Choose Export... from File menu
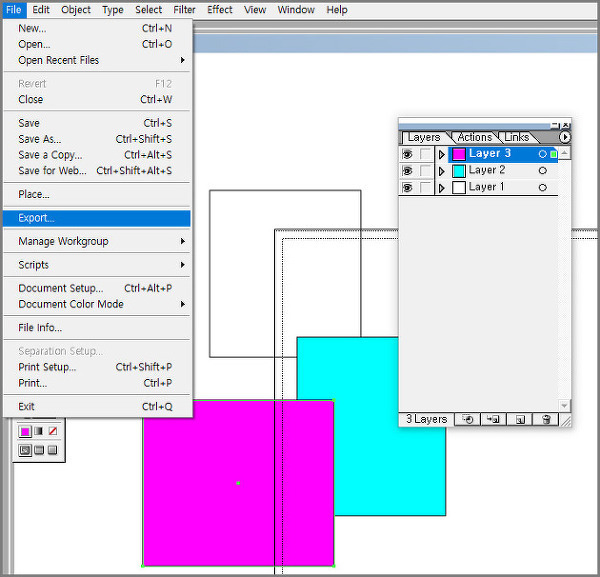Screen dimensions: 600x577 tap(96, 218)
